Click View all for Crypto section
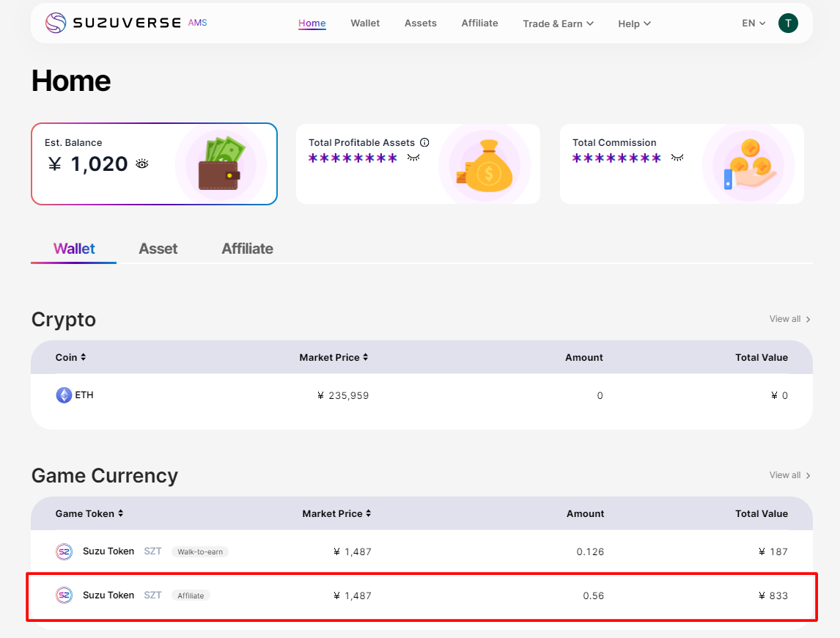This screenshot has width=840, height=638. [789, 319]
